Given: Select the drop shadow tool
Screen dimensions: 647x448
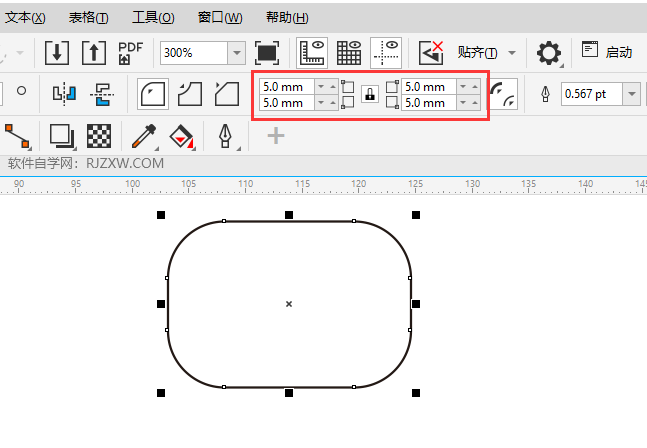Looking at the screenshot, I should click(62, 136).
